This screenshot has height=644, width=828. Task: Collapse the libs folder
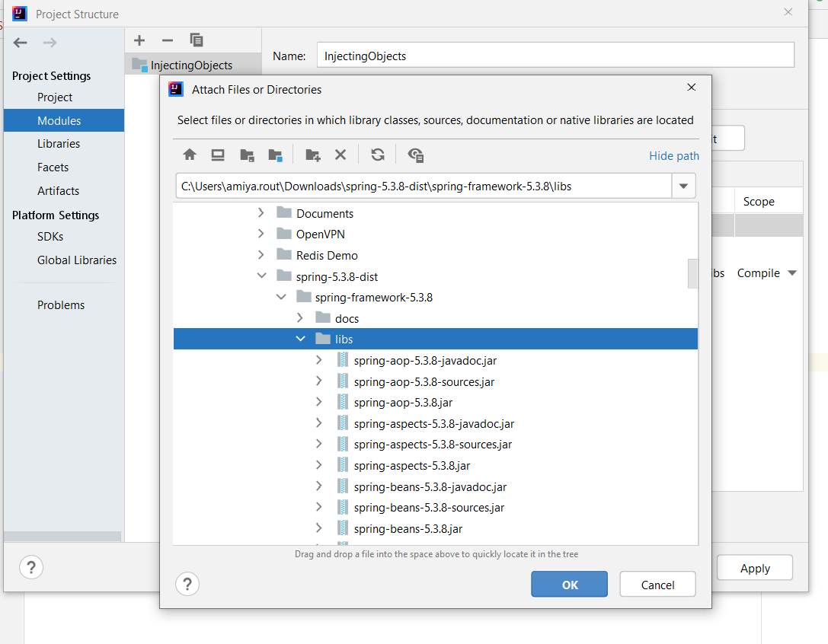[x=300, y=339]
